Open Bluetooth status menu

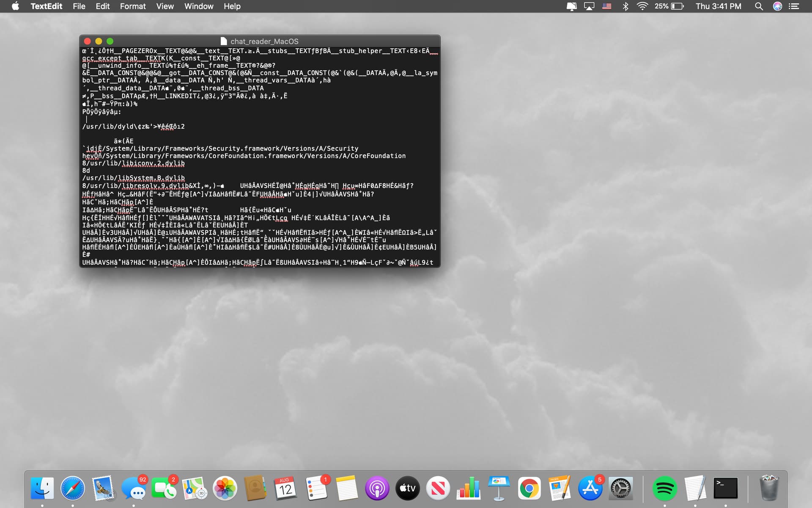click(x=625, y=6)
